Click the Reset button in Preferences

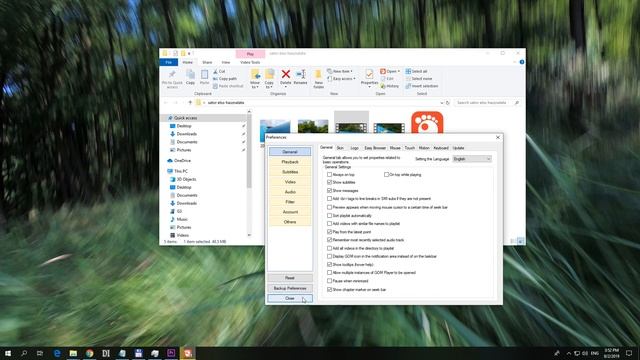point(290,278)
